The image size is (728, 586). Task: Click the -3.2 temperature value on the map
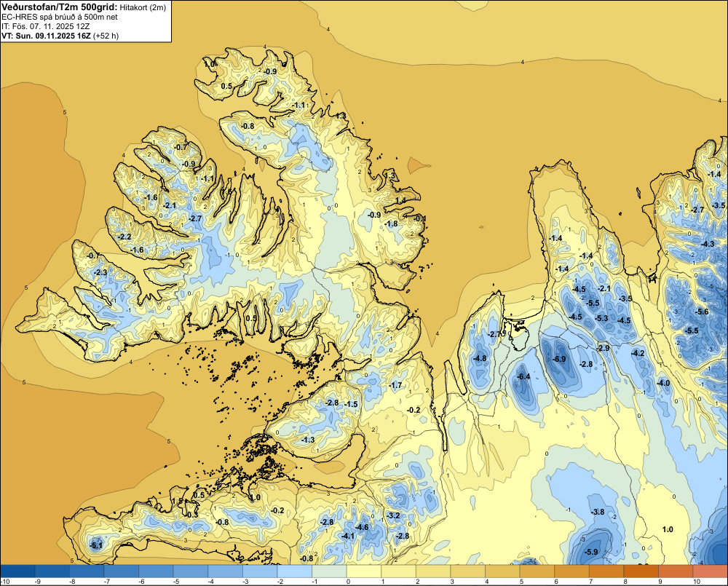pos(394,515)
